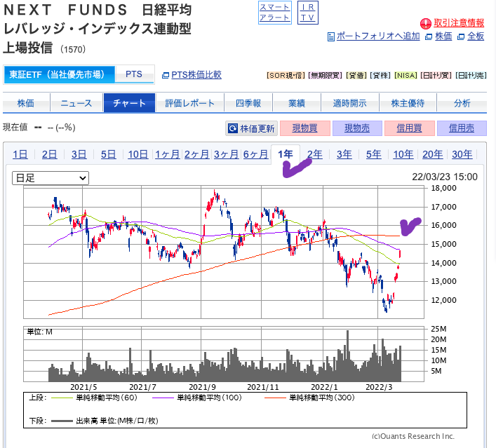Open the 評価レポート tab
Image resolution: width=496 pixels, height=448 pixels.
pos(190,103)
